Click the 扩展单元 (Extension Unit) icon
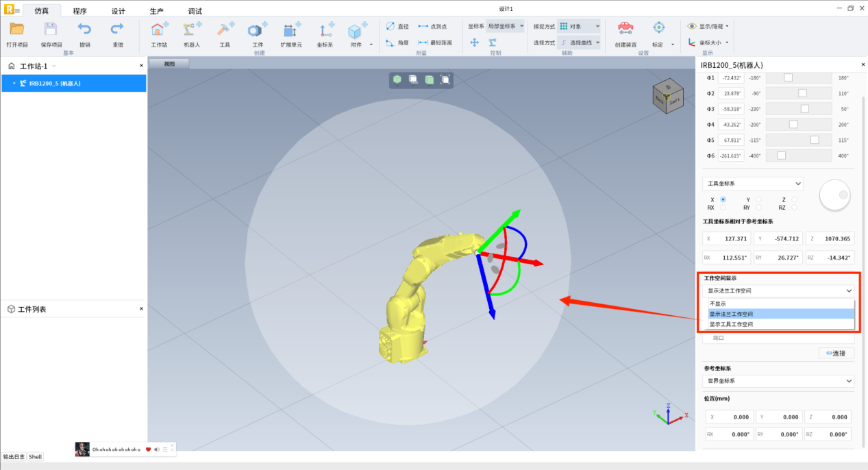This screenshot has width=868, height=470. click(290, 31)
